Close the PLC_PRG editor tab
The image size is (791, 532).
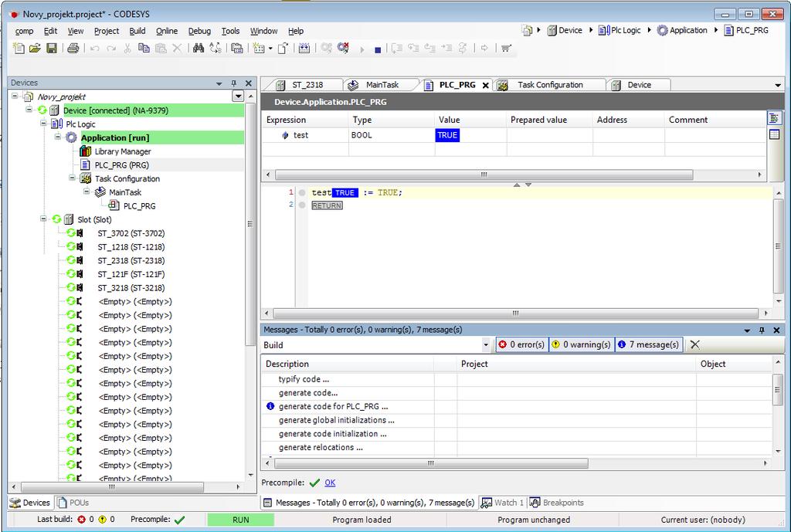[485, 85]
